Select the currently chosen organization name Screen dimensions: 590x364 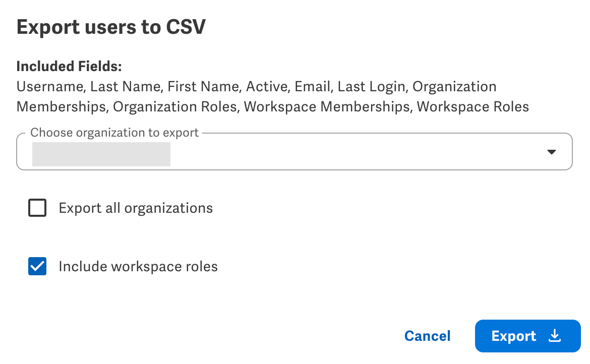click(x=101, y=154)
